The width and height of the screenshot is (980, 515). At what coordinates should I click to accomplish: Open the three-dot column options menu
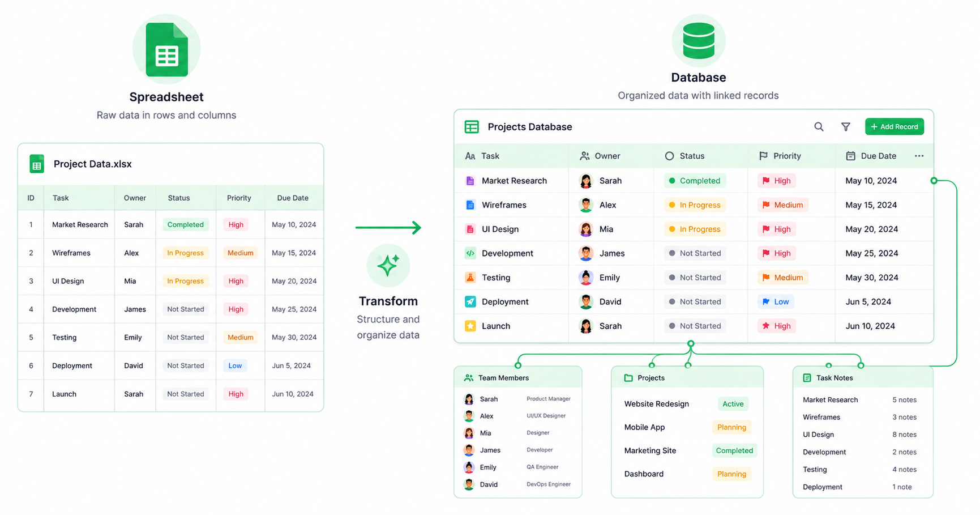click(x=919, y=156)
